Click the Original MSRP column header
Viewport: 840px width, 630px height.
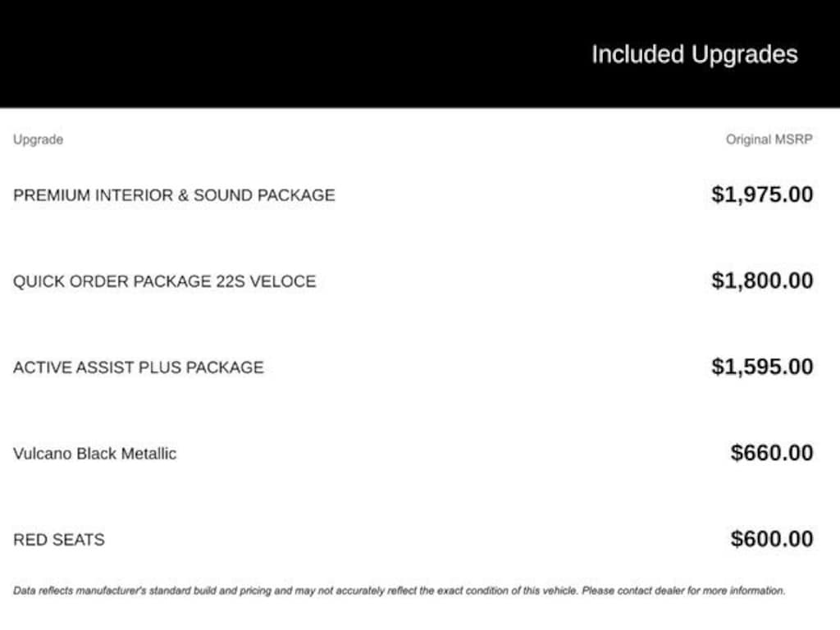pos(769,139)
